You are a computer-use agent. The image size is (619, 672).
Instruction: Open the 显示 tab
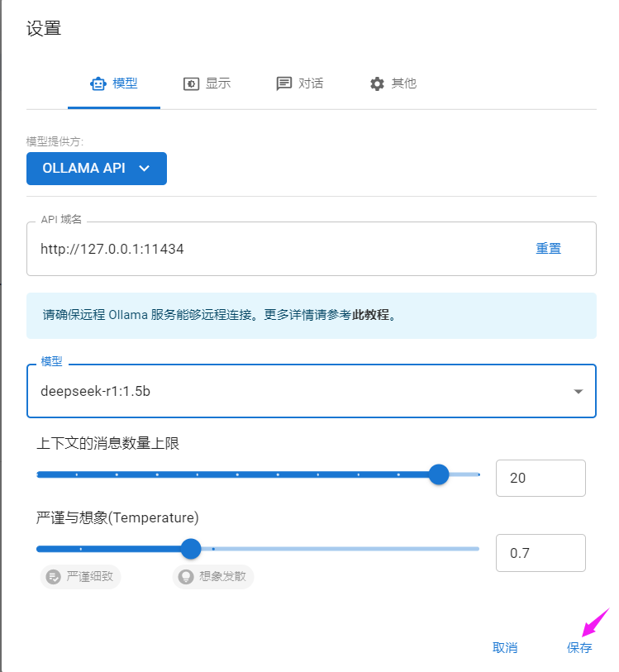point(207,83)
